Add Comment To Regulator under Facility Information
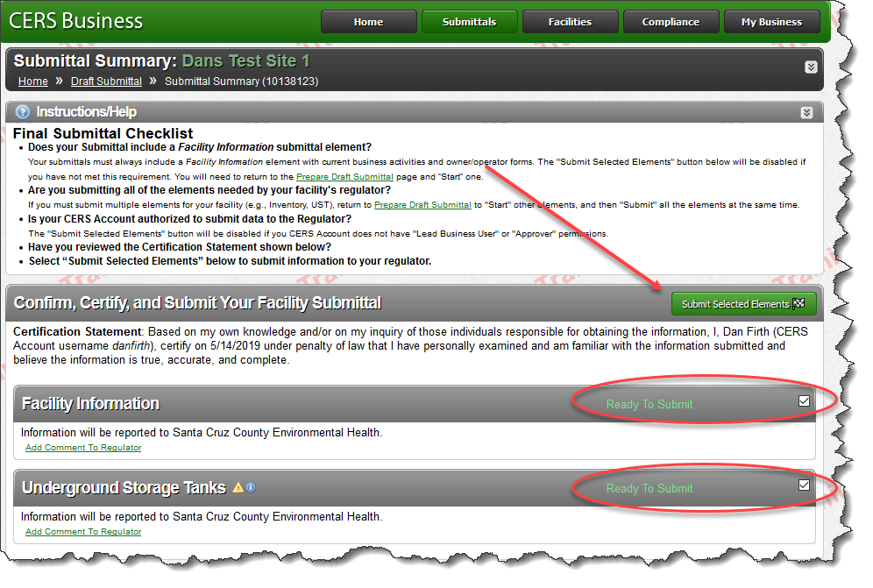This screenshot has height=588, width=873. coord(83,448)
